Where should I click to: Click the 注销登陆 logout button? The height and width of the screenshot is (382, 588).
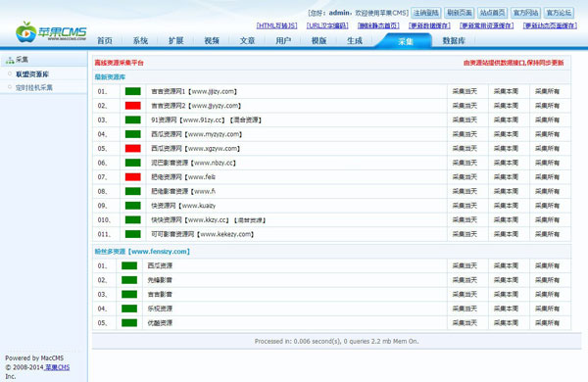pos(426,13)
